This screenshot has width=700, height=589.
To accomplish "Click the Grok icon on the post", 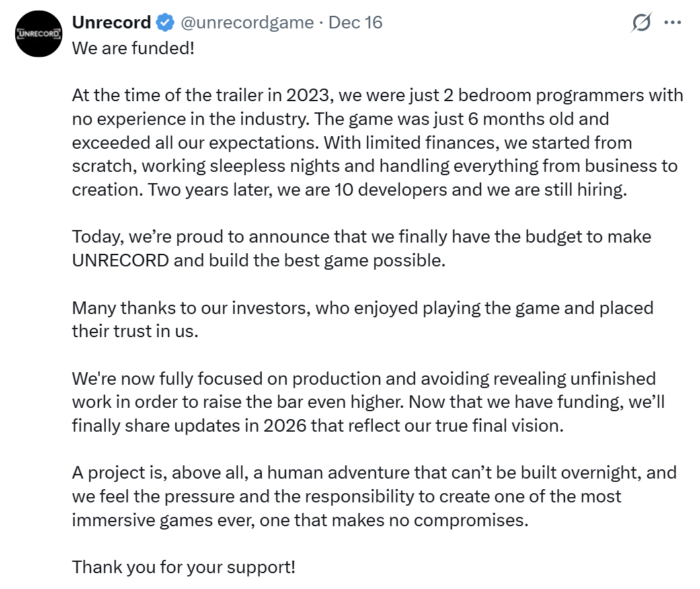I will point(641,23).
